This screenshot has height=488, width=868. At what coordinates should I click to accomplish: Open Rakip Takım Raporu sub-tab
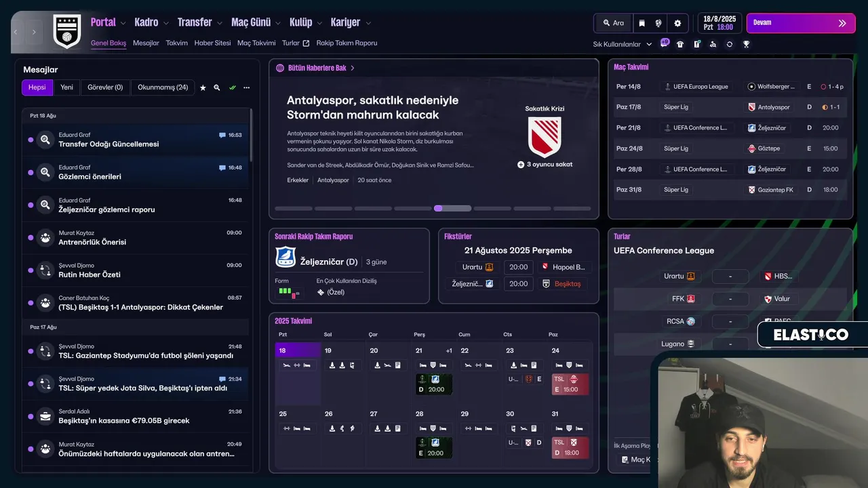pyautogui.click(x=347, y=43)
